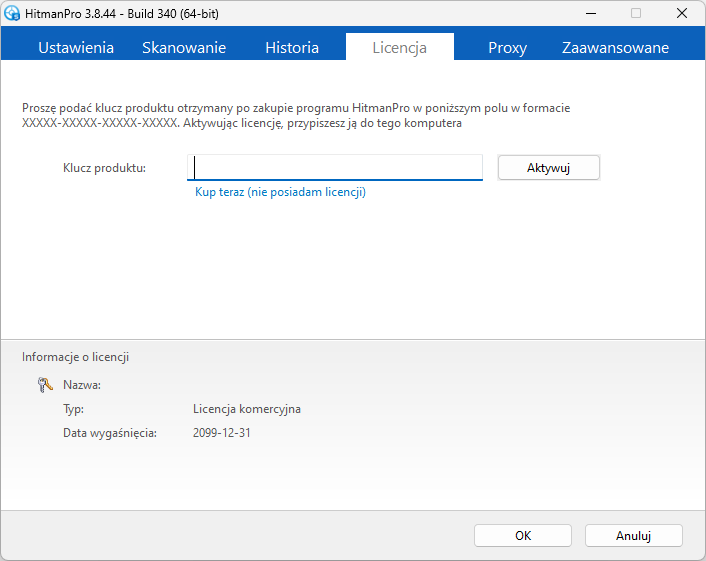Image resolution: width=706 pixels, height=561 pixels.
Task: Click the HitmanPro logo in title bar
Action: point(12,14)
